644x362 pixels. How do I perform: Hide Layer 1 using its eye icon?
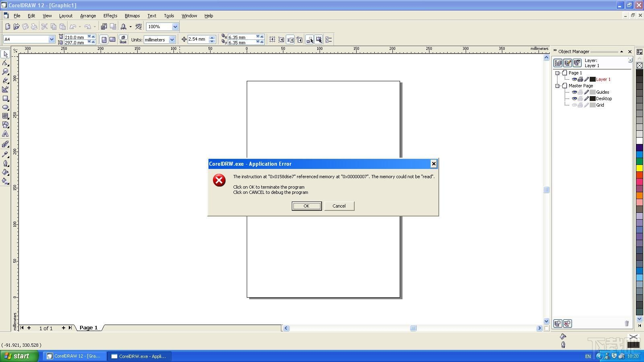click(x=574, y=79)
